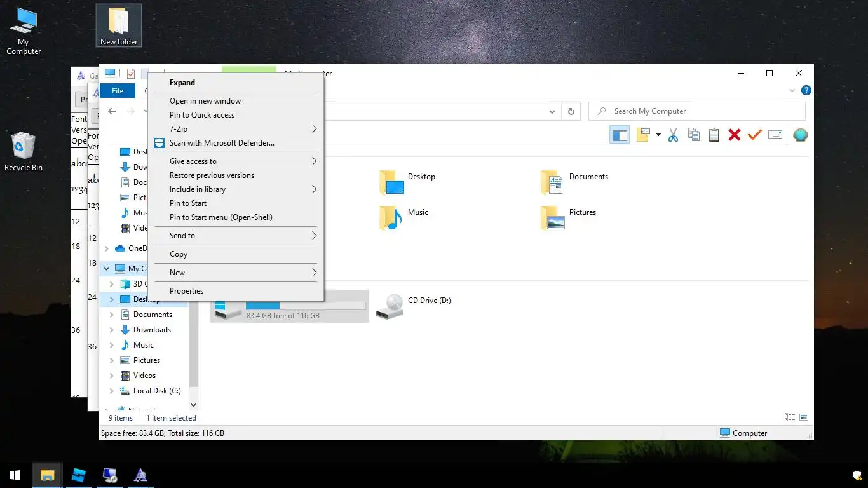
Task: Collapse the My Computer tree node
Action: pyautogui.click(x=106, y=269)
